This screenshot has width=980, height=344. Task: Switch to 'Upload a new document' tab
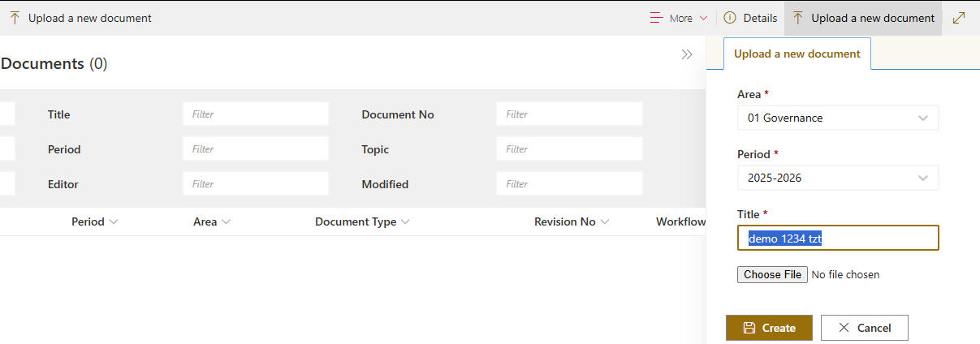pos(797,54)
